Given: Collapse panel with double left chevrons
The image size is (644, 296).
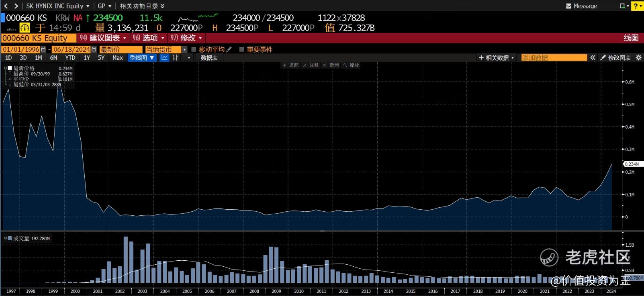Looking at the screenshot, I should 593,58.
